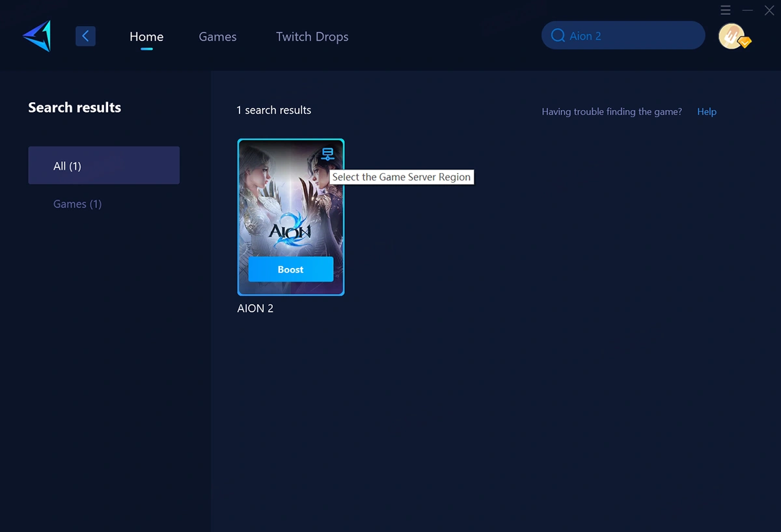Go back using the left arrow button
This screenshot has height=532, width=781.
85,36
